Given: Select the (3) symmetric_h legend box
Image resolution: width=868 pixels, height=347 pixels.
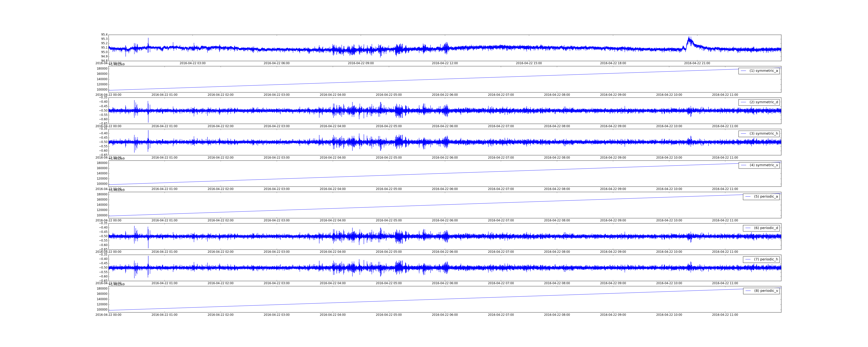Looking at the screenshot, I should pyautogui.click(x=759, y=134).
